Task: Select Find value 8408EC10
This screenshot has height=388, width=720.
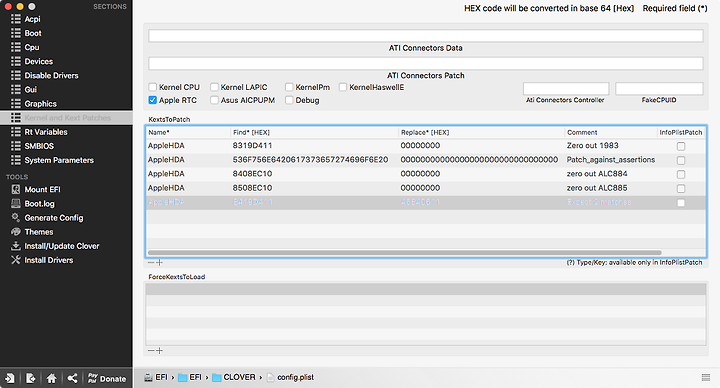Action: (252, 174)
